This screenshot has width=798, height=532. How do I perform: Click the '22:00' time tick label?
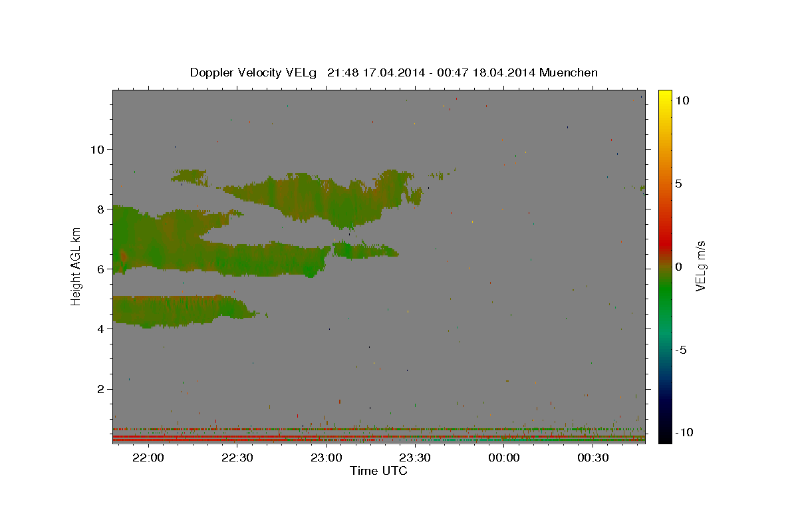click(149, 458)
